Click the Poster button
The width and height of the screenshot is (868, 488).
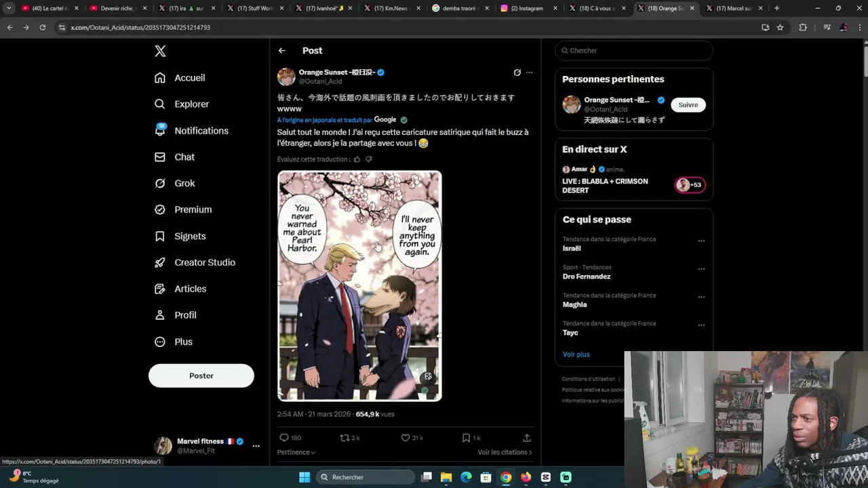tap(201, 375)
